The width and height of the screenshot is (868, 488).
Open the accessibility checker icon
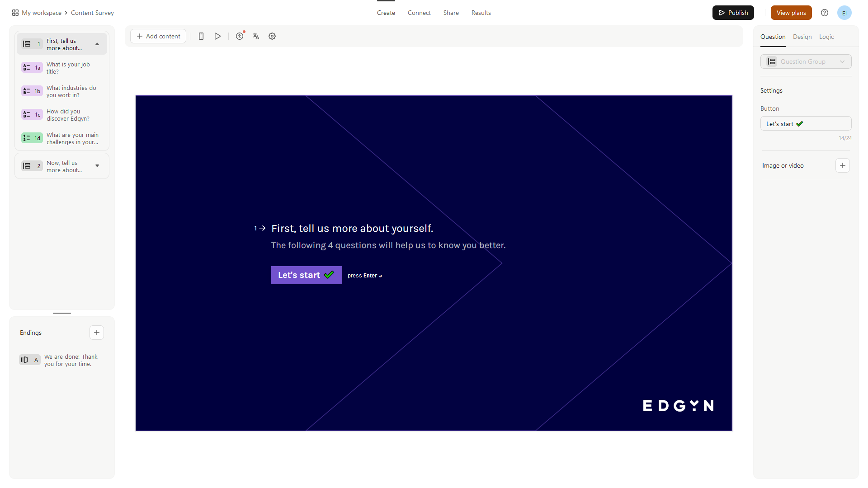(240, 36)
